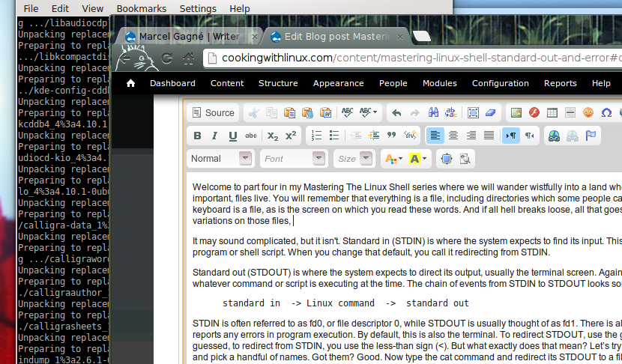Open Dashboard in Drupal admin menu
This screenshot has width=622, height=364.
pyautogui.click(x=172, y=83)
